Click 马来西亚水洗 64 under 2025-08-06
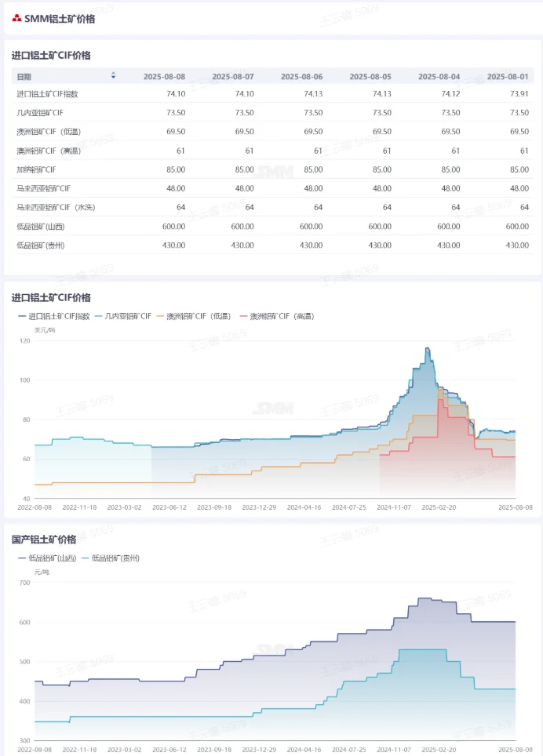The width and height of the screenshot is (543, 756). tap(319, 207)
